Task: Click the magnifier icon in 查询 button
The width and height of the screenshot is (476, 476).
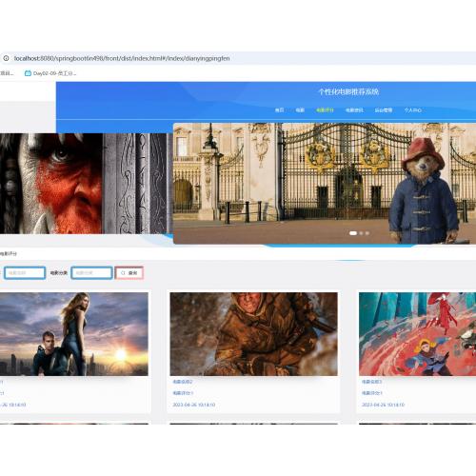Action: [x=123, y=273]
